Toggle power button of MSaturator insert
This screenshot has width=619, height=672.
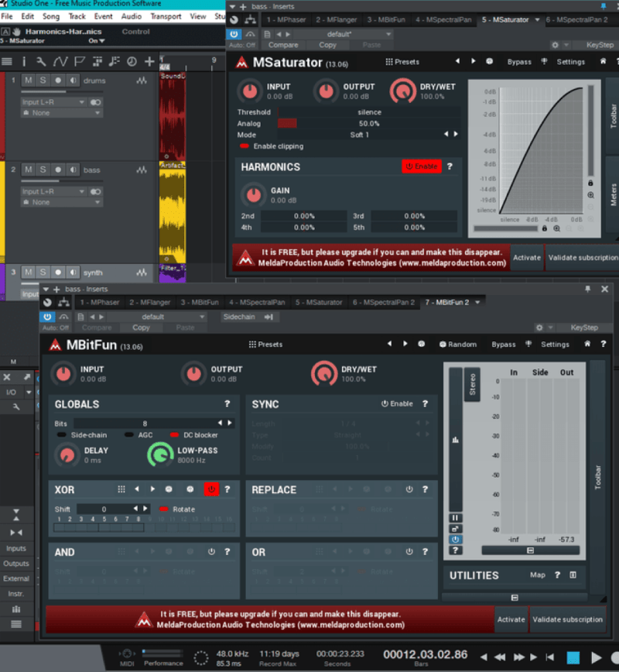tap(234, 34)
